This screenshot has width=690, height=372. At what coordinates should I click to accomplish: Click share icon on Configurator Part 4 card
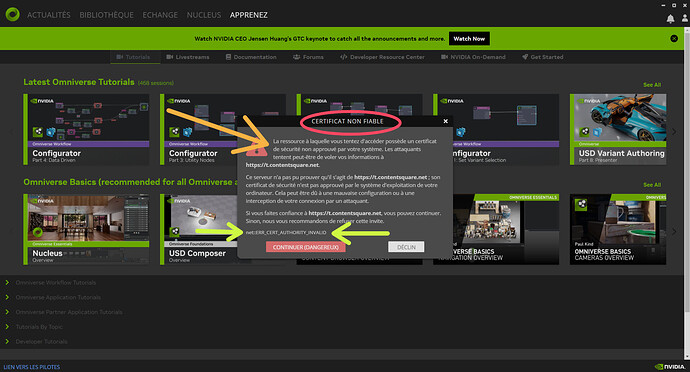pyautogui.click(x=38, y=131)
